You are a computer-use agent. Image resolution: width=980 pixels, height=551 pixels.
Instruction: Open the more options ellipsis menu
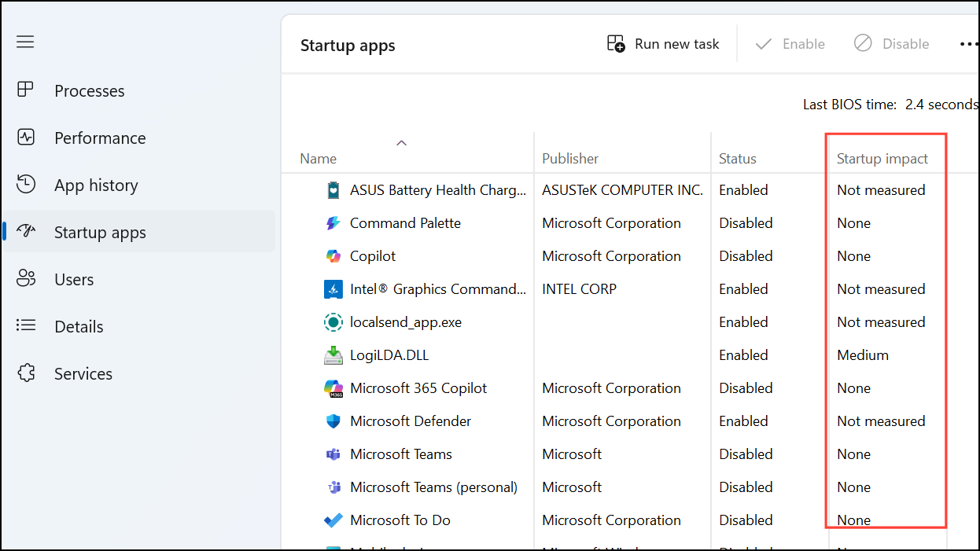click(x=969, y=44)
